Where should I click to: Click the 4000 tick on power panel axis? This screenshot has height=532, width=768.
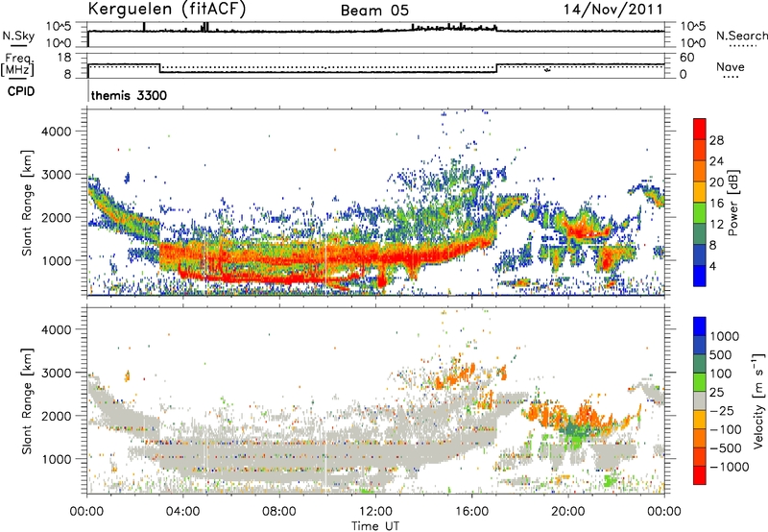57,132
